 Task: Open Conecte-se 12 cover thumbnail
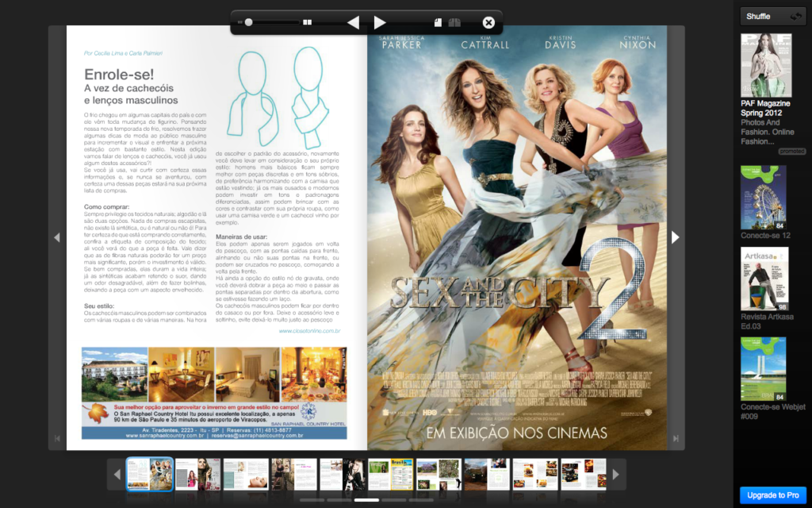pos(764,198)
